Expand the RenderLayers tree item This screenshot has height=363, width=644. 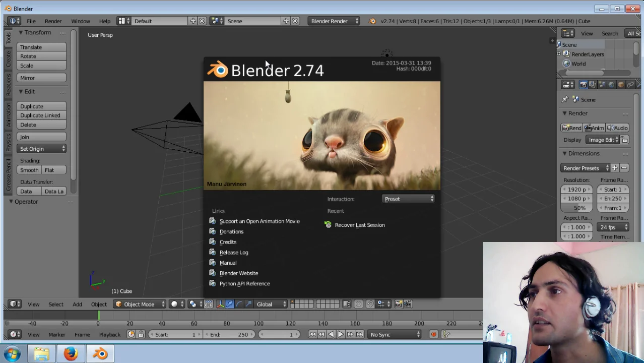pos(558,54)
